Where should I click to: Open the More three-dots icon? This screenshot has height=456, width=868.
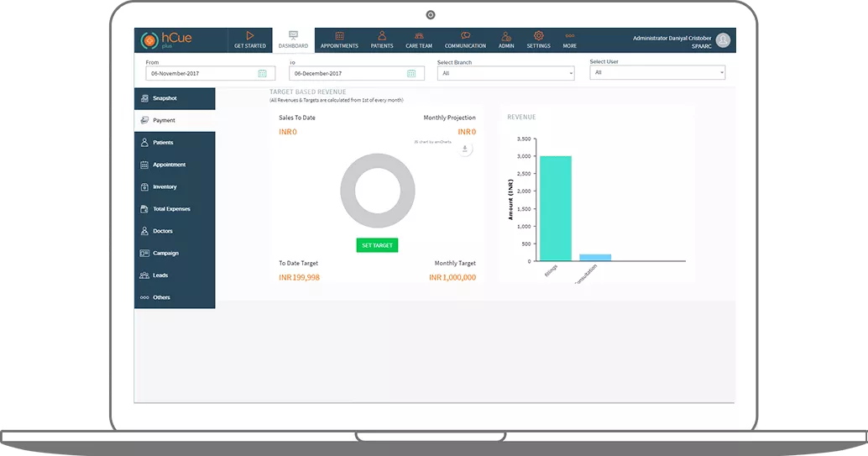570,36
